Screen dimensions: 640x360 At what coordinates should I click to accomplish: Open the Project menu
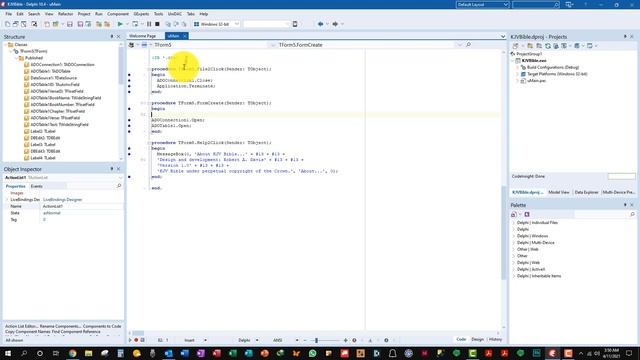(84, 14)
